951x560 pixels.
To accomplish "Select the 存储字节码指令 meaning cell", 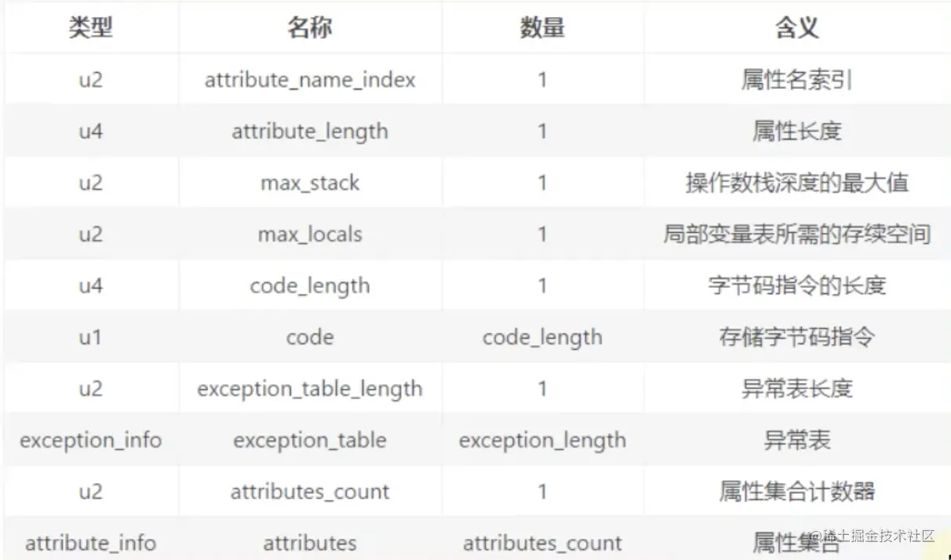I will [797, 337].
